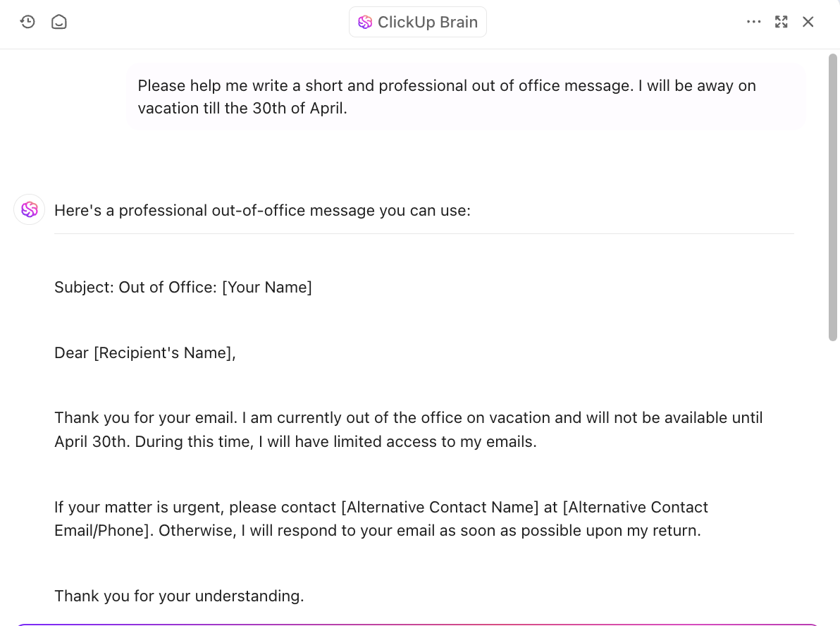Open the three-dot more options menu

click(x=753, y=22)
